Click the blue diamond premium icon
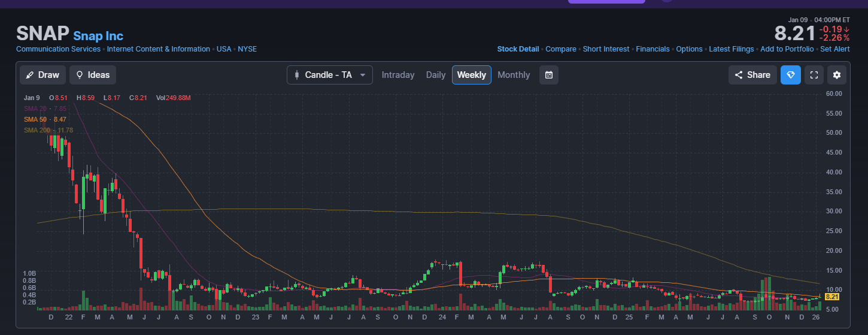This screenshot has width=868, height=335. [x=790, y=75]
